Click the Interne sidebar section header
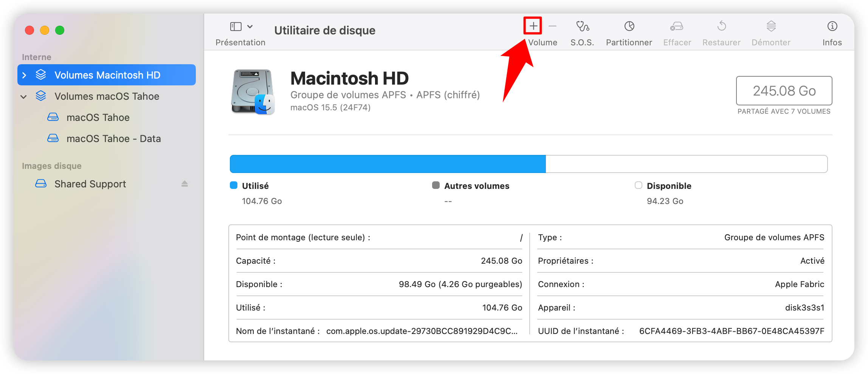The width and height of the screenshot is (868, 374). (36, 57)
